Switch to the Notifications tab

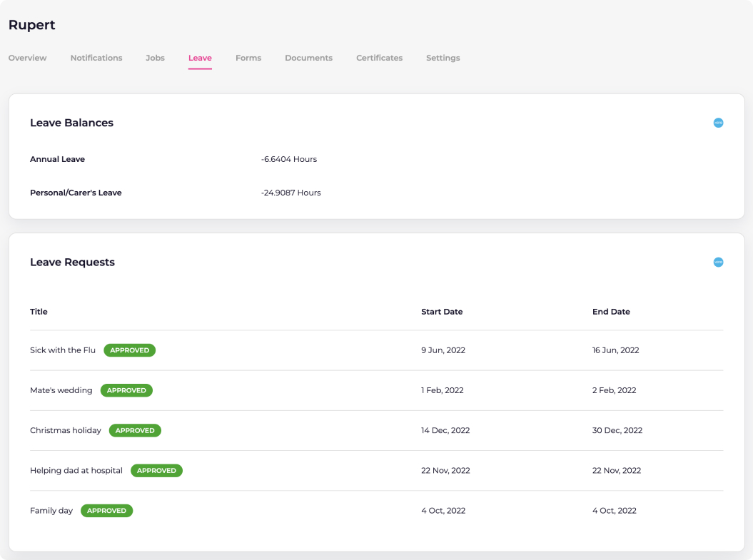[96, 58]
